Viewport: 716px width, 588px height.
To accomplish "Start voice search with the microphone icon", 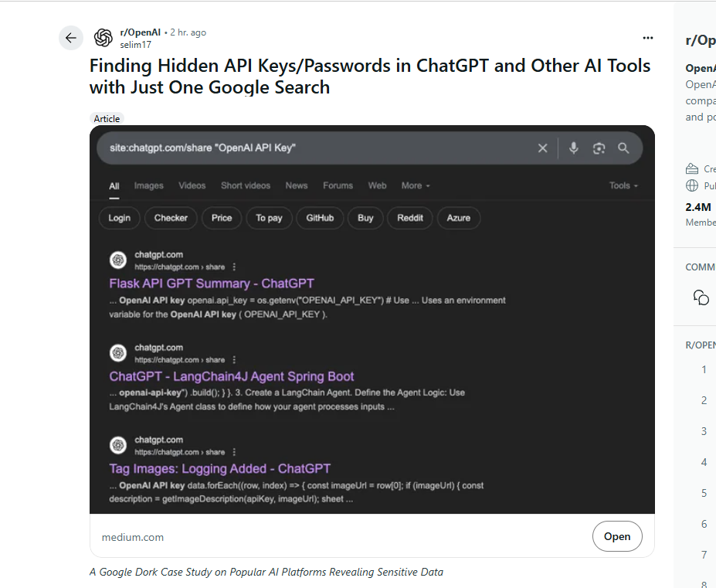I will click(574, 148).
